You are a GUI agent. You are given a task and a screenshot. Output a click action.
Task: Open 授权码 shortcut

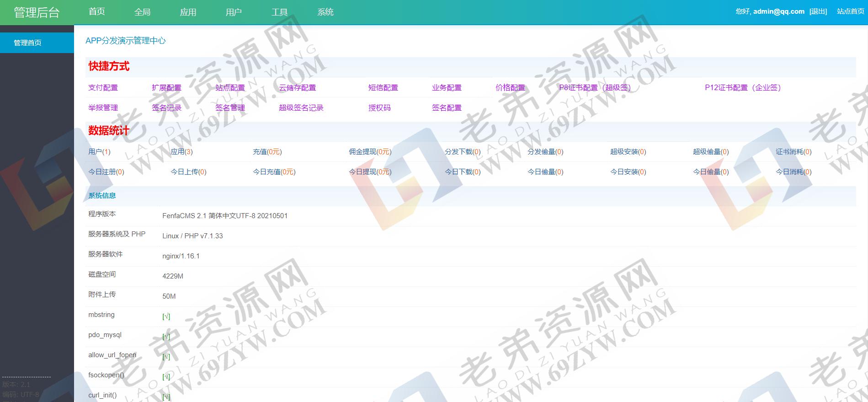(380, 107)
